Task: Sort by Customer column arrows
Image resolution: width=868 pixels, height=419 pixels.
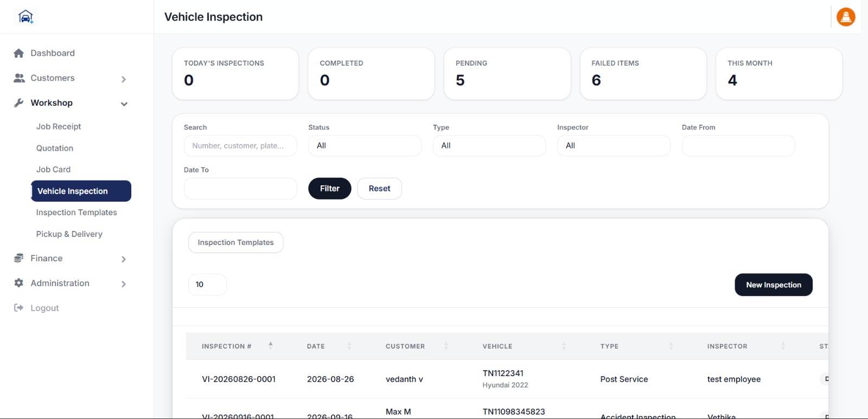Action: (446, 346)
